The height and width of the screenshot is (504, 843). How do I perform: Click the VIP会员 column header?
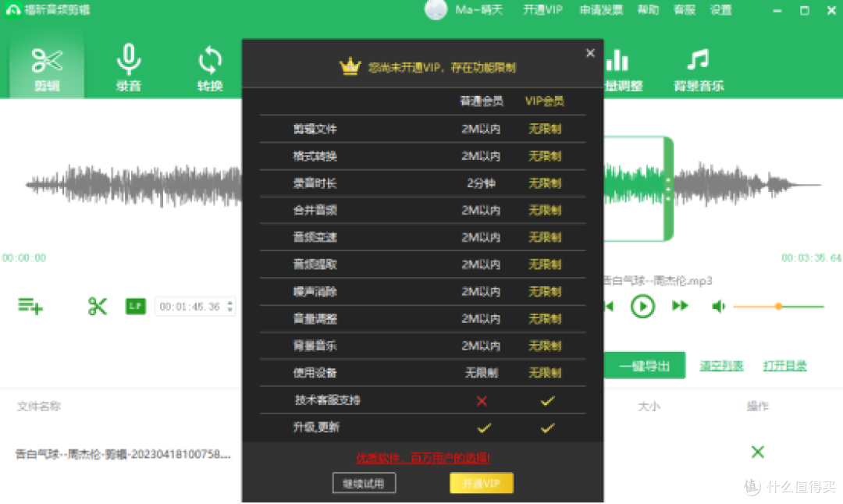(x=545, y=101)
